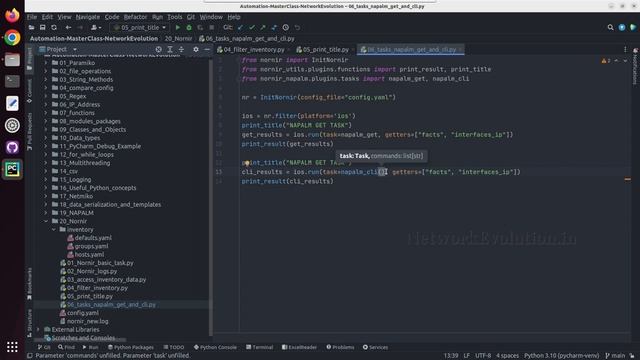Roll back changes with the undo arrow icon
This screenshot has width=640, height=360.
coord(297,27)
